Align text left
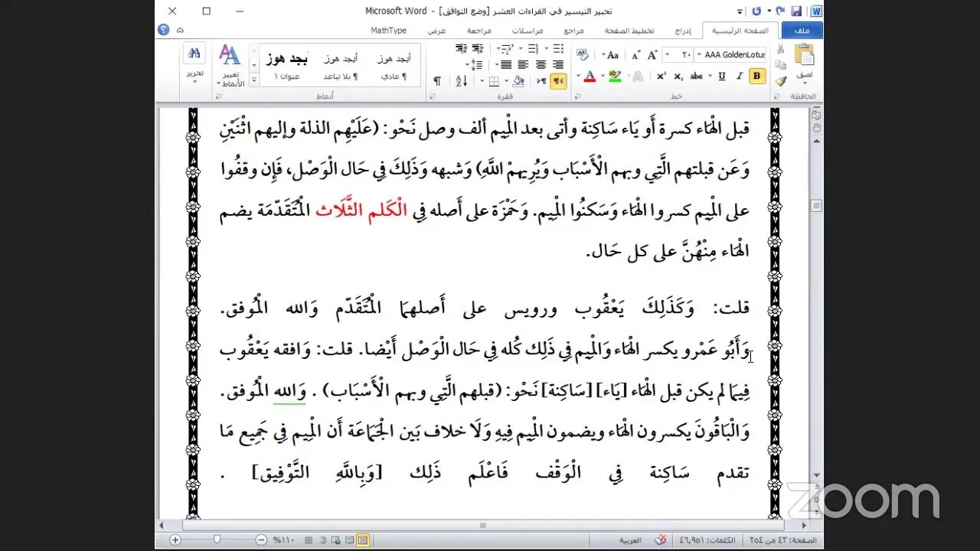980x551 pixels. (x=523, y=65)
